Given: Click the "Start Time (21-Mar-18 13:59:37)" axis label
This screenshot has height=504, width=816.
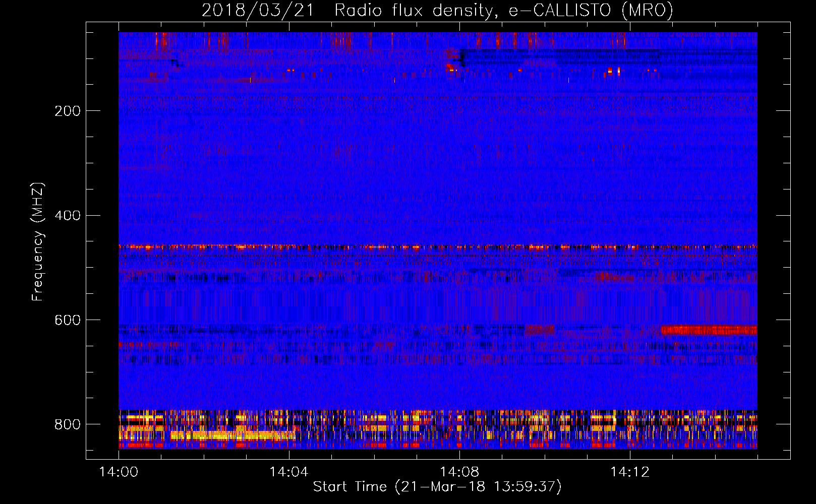Looking at the screenshot, I should click(437, 487).
